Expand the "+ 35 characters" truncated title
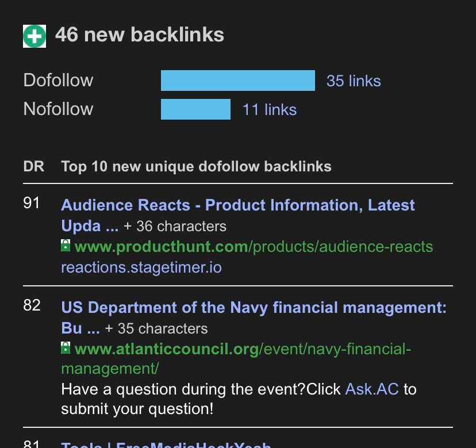476x448 pixels. pyautogui.click(x=156, y=329)
